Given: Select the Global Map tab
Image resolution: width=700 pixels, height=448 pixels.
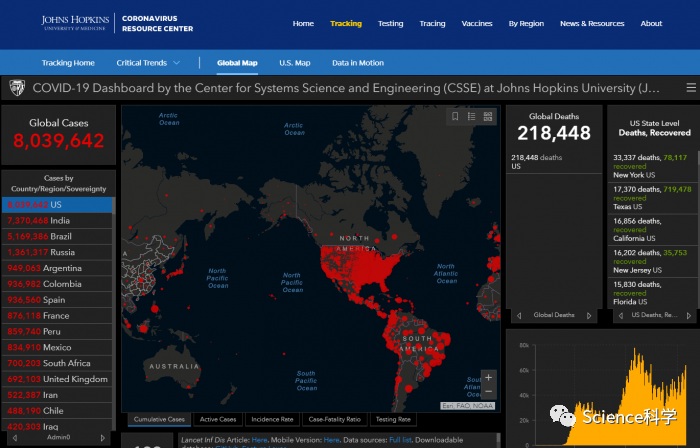Looking at the screenshot, I should (x=237, y=63).
